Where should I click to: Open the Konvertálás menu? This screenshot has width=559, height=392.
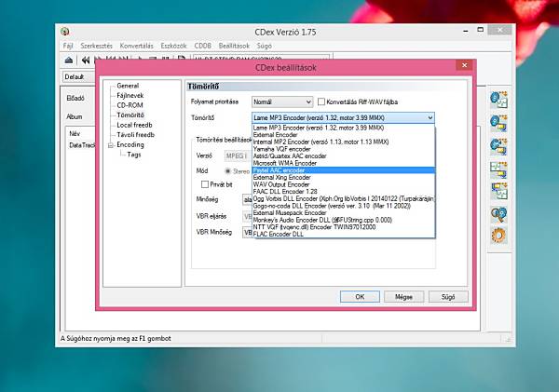click(x=137, y=46)
